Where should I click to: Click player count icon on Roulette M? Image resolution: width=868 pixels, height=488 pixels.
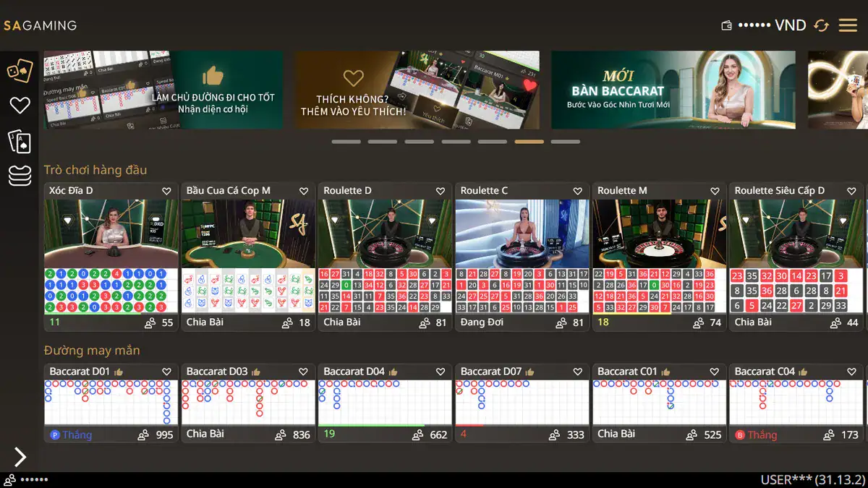(699, 322)
